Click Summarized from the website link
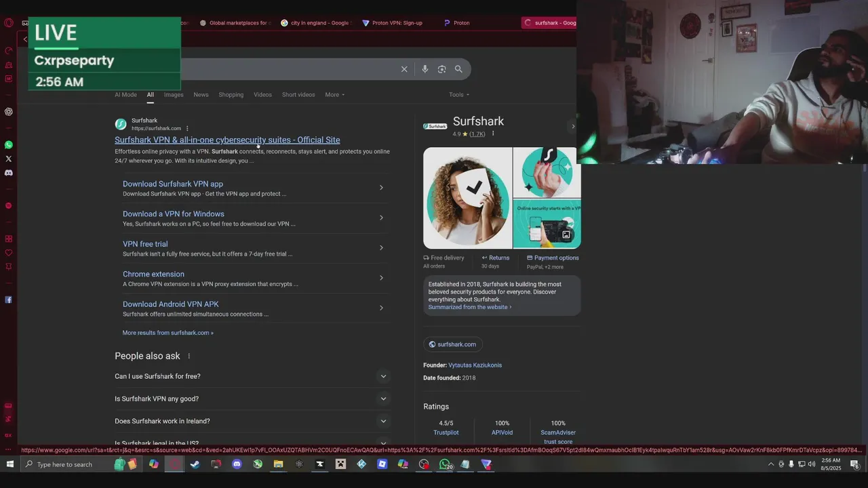This screenshot has height=488, width=868. click(x=469, y=307)
